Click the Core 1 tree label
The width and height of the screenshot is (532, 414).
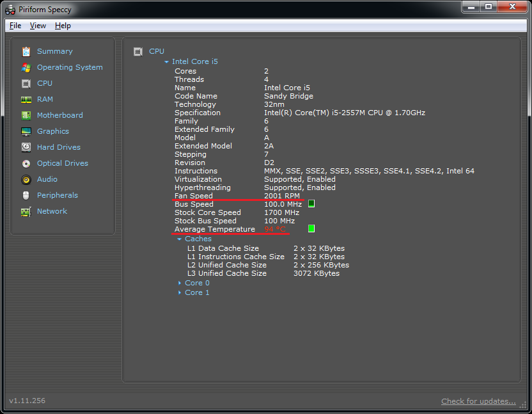tap(197, 292)
